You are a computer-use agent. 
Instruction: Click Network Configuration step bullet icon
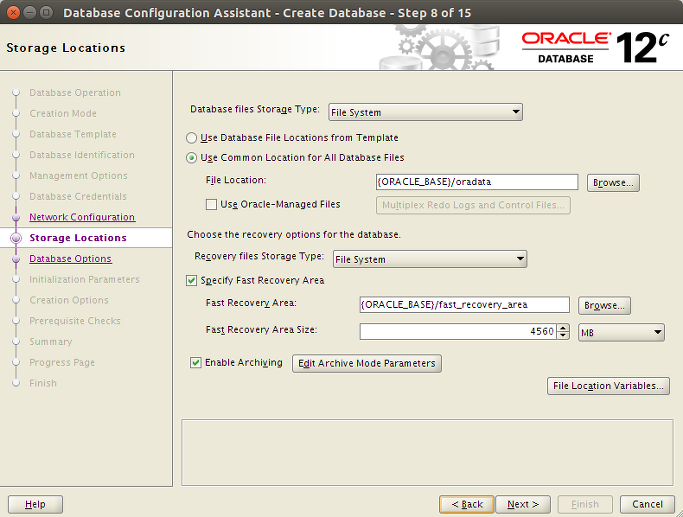(16, 217)
